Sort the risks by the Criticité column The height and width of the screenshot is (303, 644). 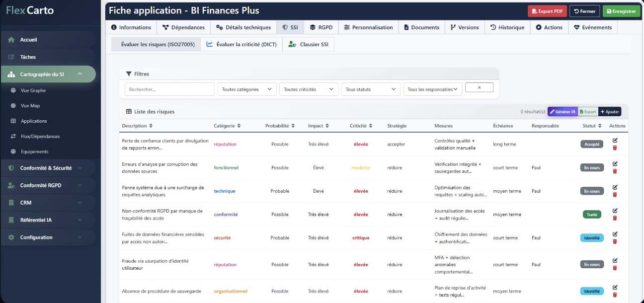coord(361,126)
